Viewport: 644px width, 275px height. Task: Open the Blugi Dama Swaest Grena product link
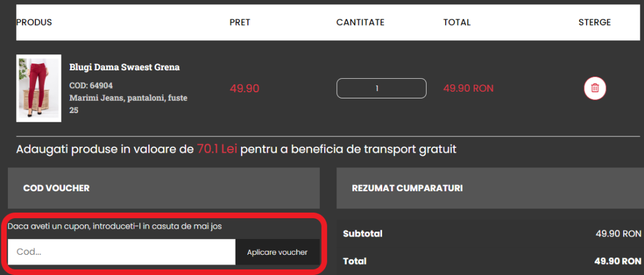[125, 67]
